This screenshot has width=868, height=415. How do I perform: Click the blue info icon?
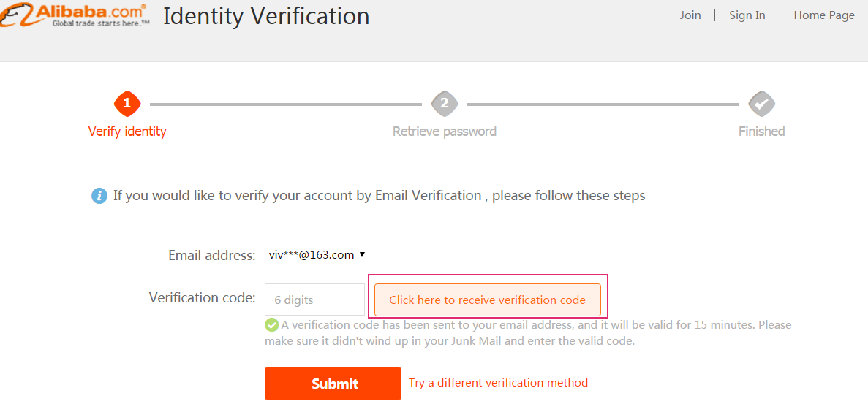pyautogui.click(x=99, y=196)
